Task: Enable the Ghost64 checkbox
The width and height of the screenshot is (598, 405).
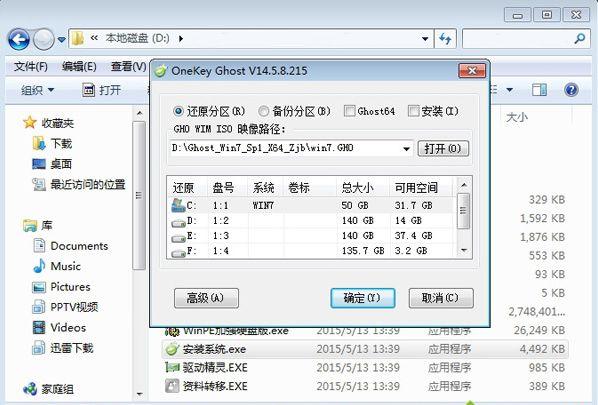Action: coord(349,111)
